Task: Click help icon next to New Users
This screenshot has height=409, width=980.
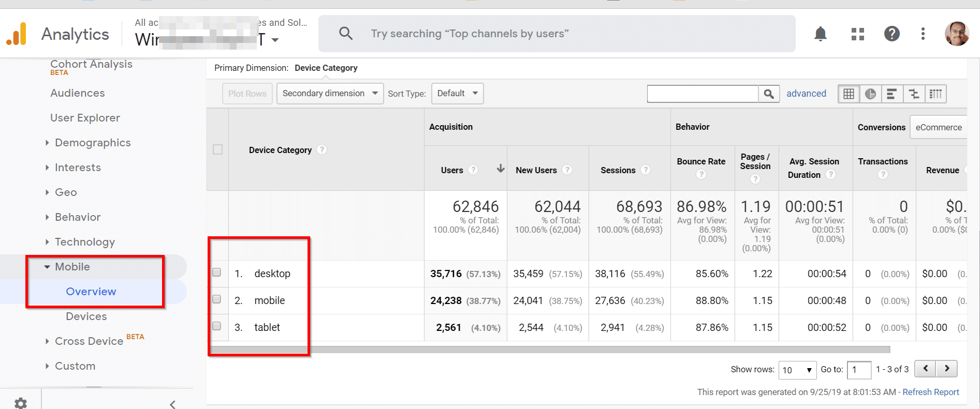Action: [x=567, y=170]
